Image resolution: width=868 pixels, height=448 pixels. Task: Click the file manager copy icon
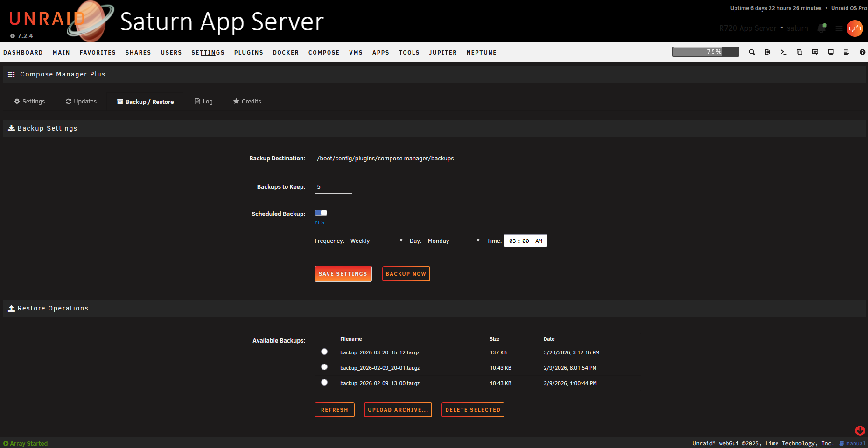[x=799, y=52]
